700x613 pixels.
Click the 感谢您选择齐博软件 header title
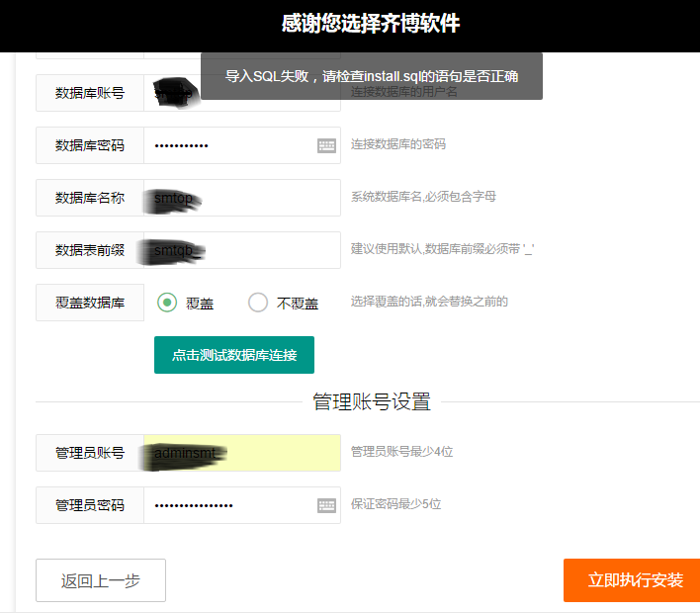coord(371,24)
